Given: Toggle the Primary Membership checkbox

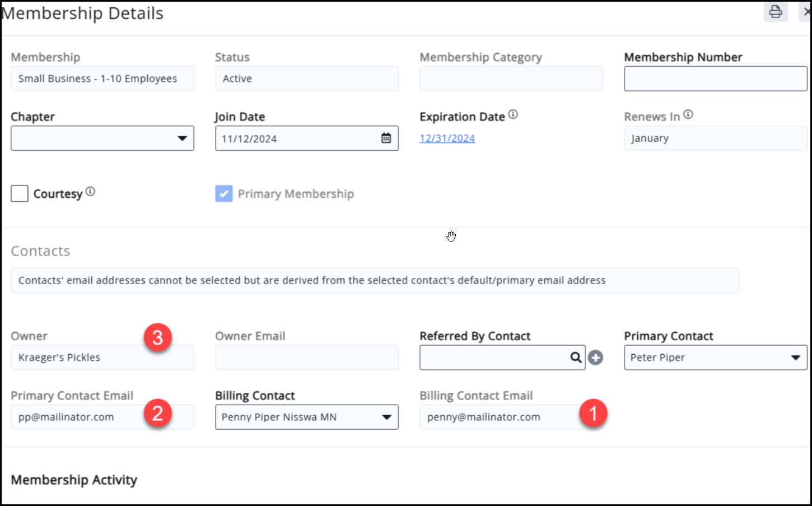Looking at the screenshot, I should [x=224, y=194].
